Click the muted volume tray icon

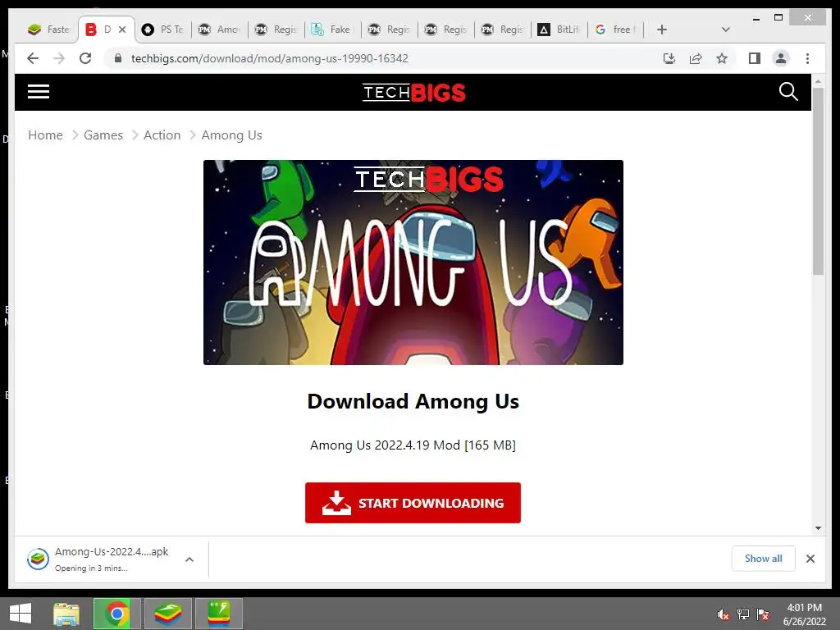tap(724, 614)
